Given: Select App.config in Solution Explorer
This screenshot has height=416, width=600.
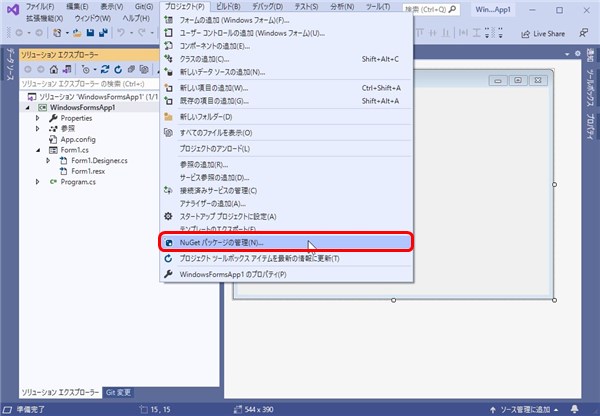Looking at the screenshot, I should click(x=78, y=139).
